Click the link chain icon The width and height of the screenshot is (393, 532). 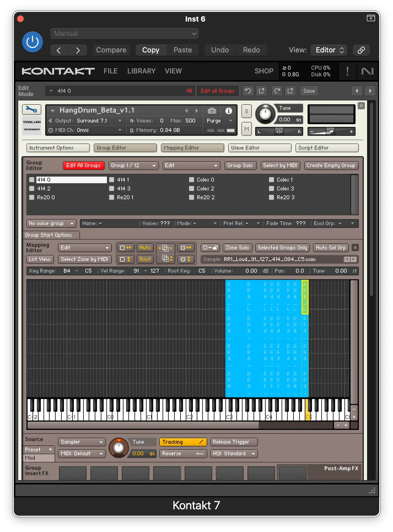click(x=361, y=50)
